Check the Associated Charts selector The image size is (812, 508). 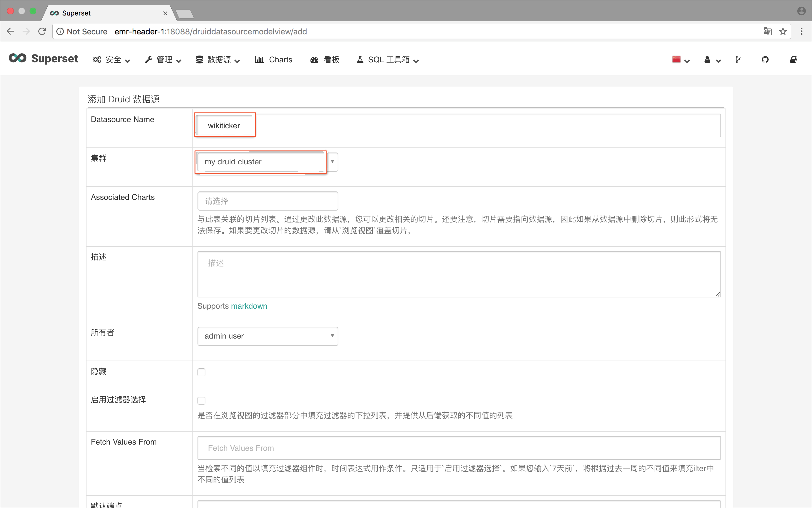tap(268, 201)
